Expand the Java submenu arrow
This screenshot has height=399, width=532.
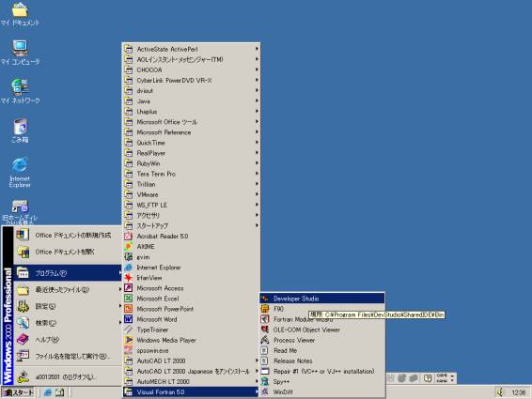257,100
